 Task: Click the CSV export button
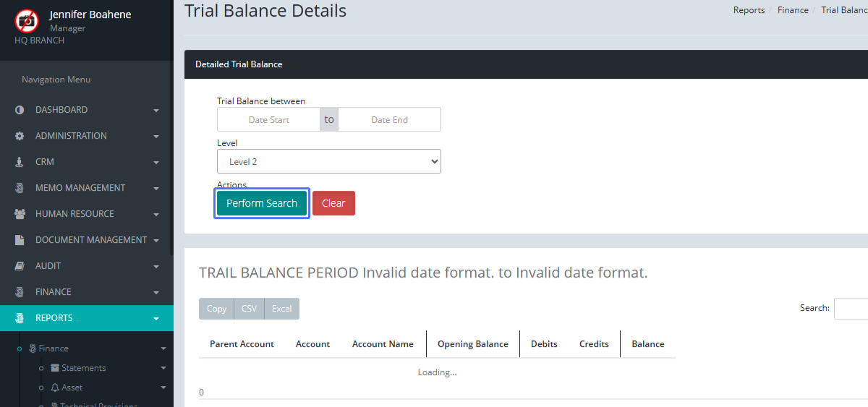pyautogui.click(x=249, y=309)
